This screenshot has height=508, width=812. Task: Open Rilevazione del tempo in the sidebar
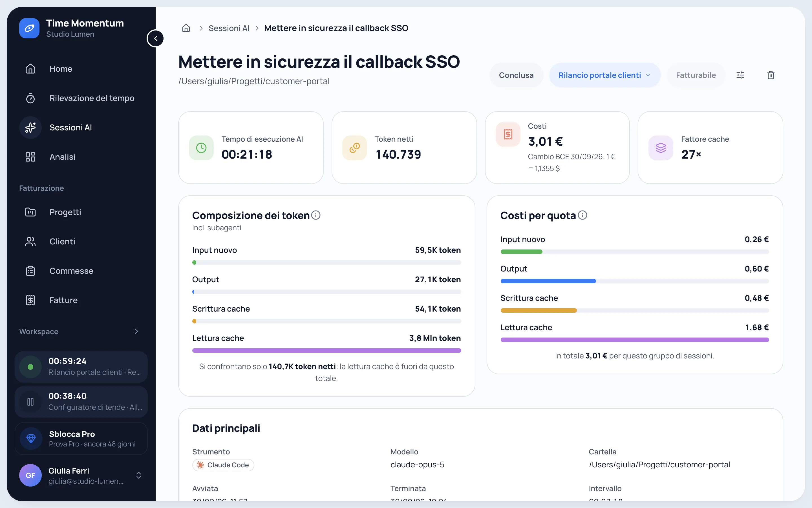[x=81, y=98]
